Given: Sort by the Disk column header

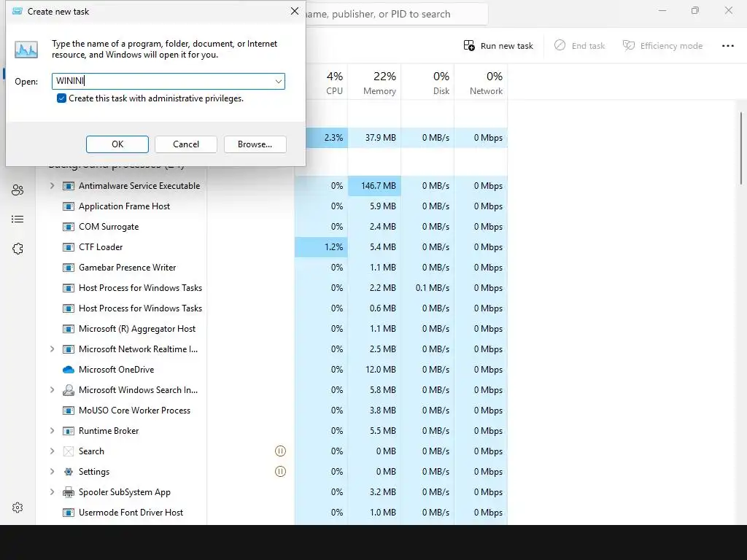Looking at the screenshot, I should [427, 82].
